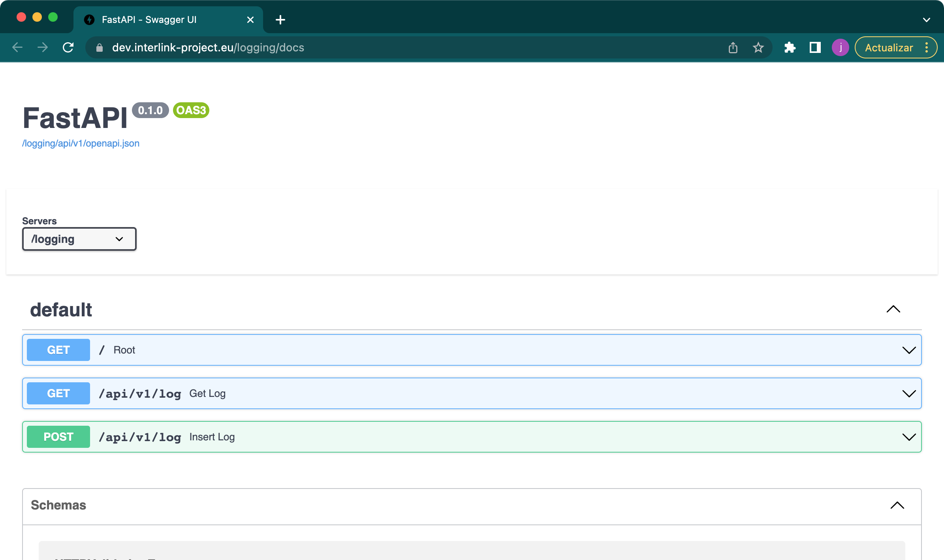Click the Schemas section heading
Screen dimensions: 944x560
58,505
